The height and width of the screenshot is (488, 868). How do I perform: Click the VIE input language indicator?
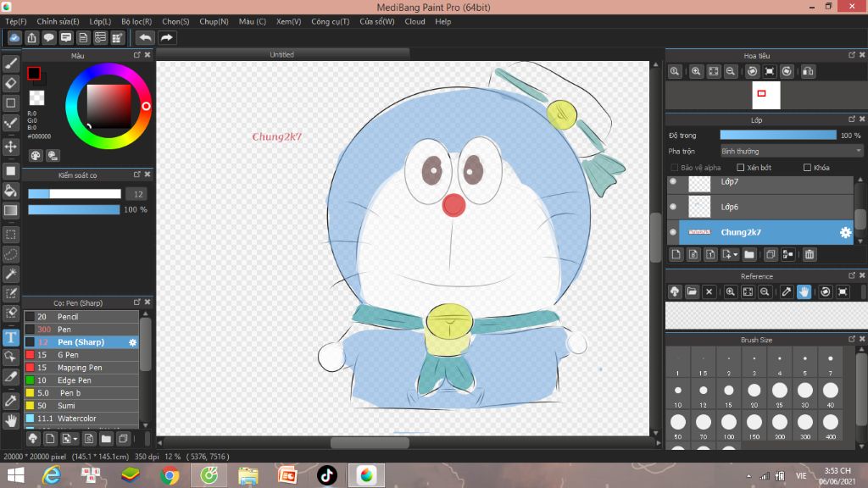click(801, 476)
